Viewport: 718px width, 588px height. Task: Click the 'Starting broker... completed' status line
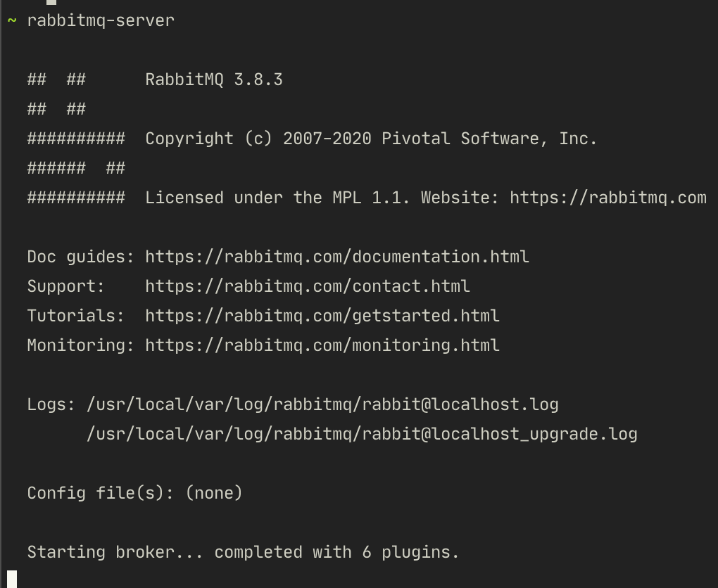pos(243,552)
